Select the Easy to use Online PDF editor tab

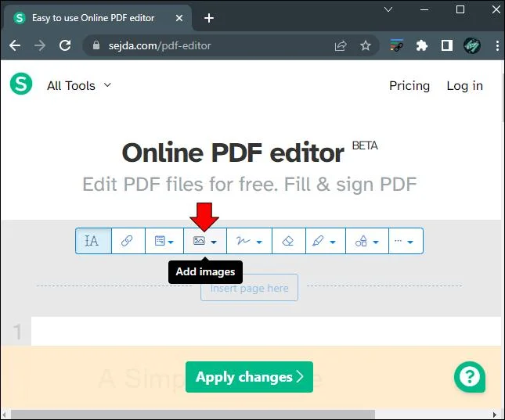tap(96, 18)
